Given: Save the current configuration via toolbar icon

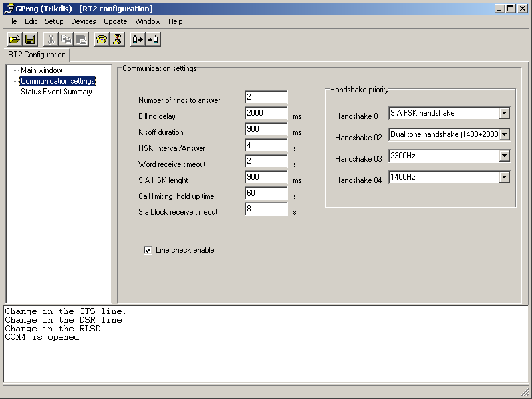Looking at the screenshot, I should (x=30, y=39).
